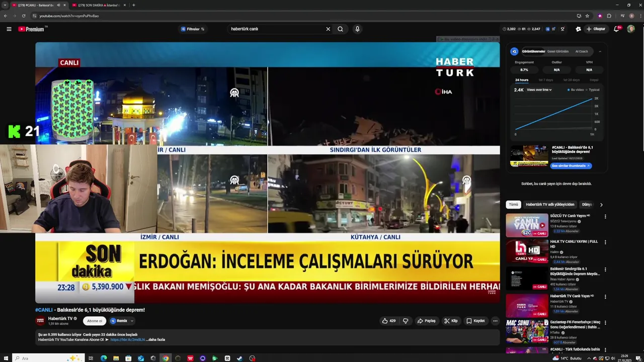The width and height of the screenshot is (644, 362).
Task: Open 'HALK TV CANLI YAYINI | FULL HD' title
Action: 574,244
